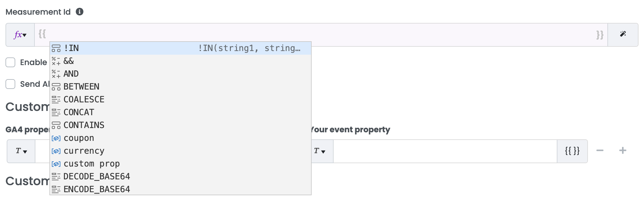Click the magic wand icon button

coord(623,34)
